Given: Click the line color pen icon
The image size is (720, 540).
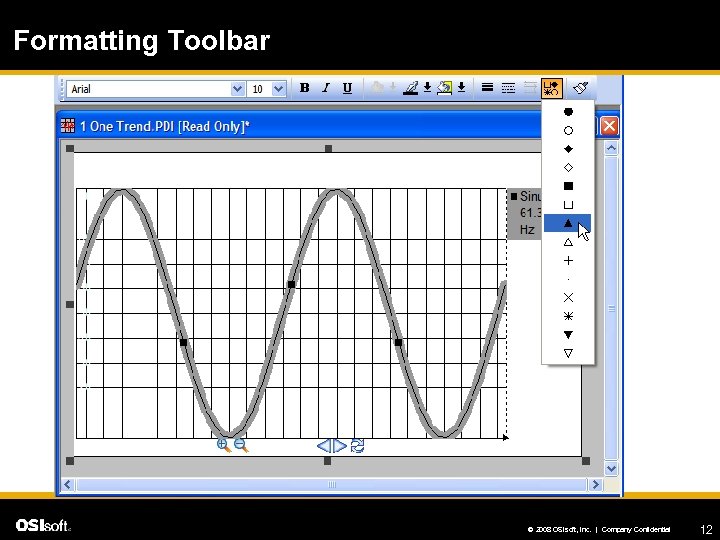Looking at the screenshot, I should 411,88.
